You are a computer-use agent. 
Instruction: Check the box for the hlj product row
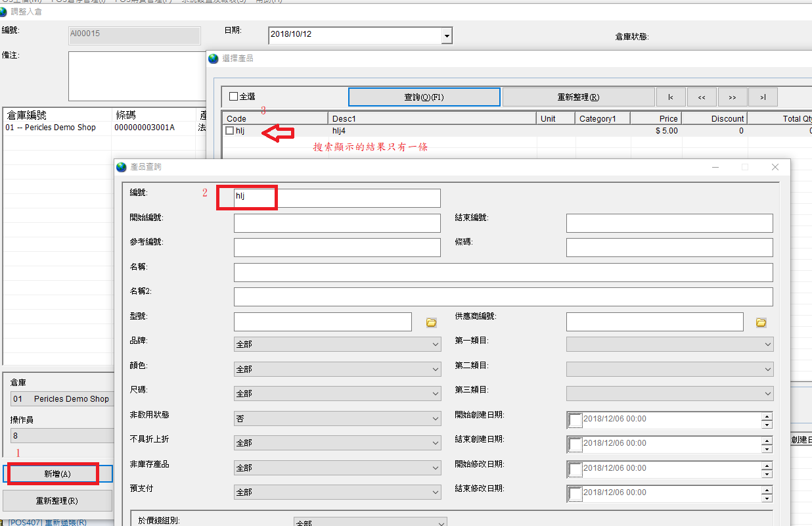(229, 131)
